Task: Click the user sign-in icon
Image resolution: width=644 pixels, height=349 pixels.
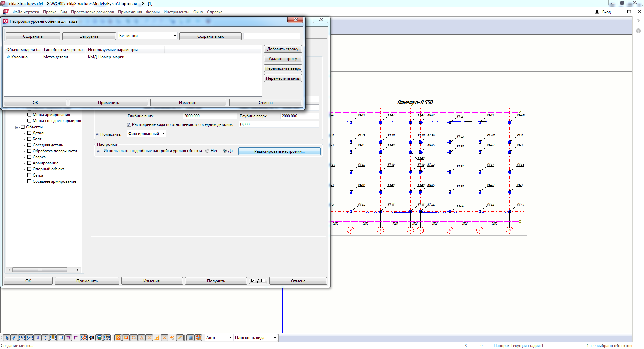Action: point(597,12)
